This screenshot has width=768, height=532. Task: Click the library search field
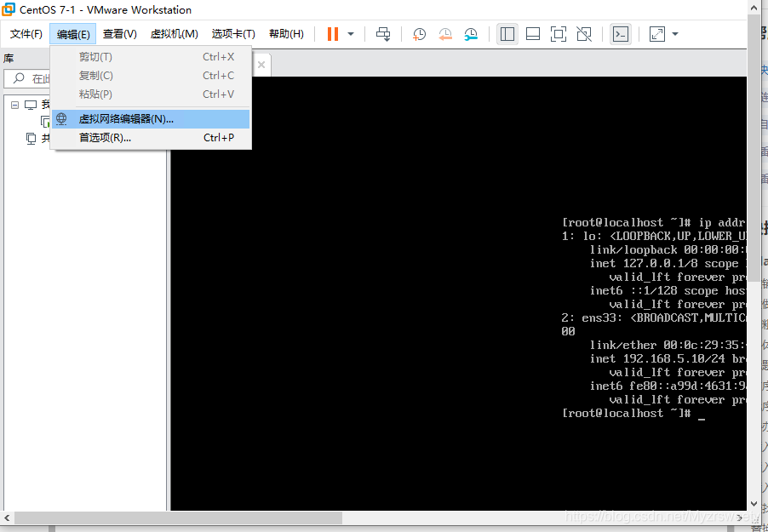pyautogui.click(x=28, y=78)
